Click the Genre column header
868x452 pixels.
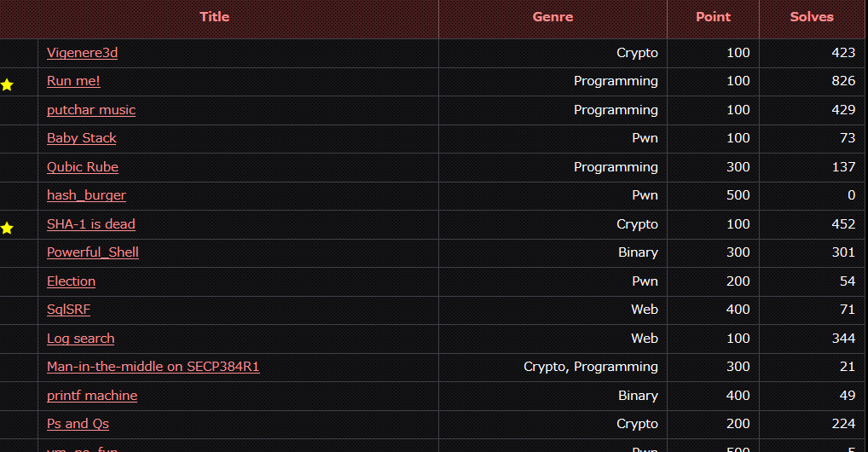[x=553, y=16]
